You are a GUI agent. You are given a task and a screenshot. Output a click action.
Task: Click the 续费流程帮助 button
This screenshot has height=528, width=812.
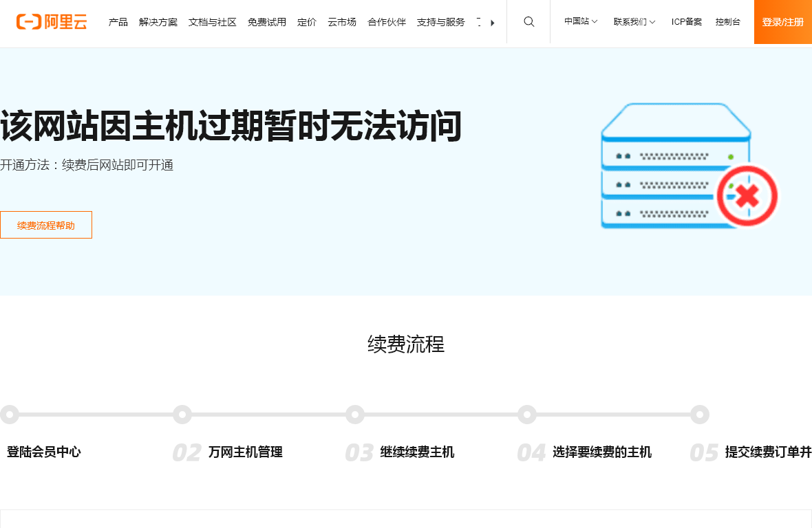click(x=46, y=225)
